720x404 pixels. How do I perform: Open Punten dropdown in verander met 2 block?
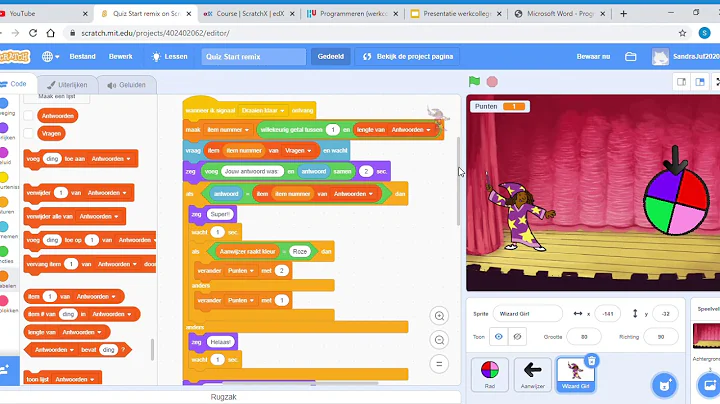241,271
